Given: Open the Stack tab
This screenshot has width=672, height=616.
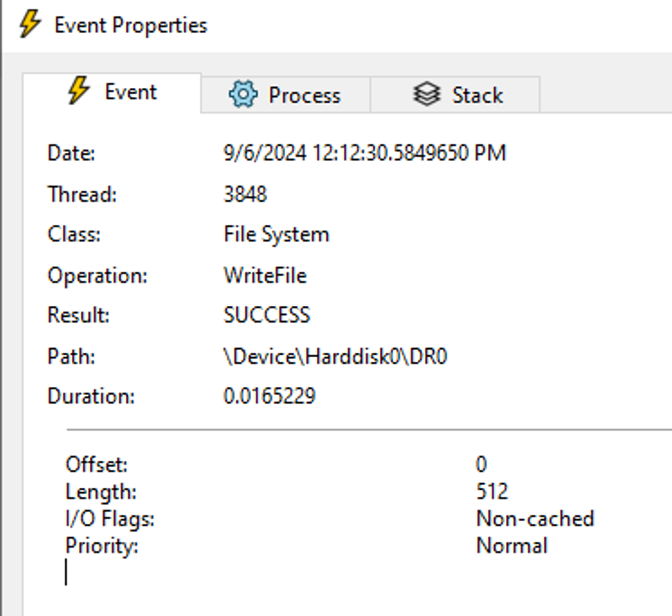Looking at the screenshot, I should pyautogui.click(x=455, y=95).
